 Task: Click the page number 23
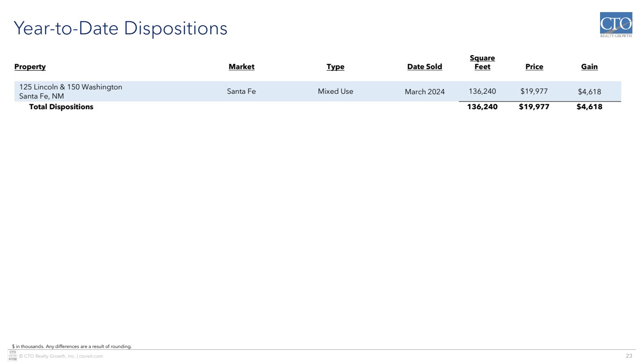(x=629, y=356)
